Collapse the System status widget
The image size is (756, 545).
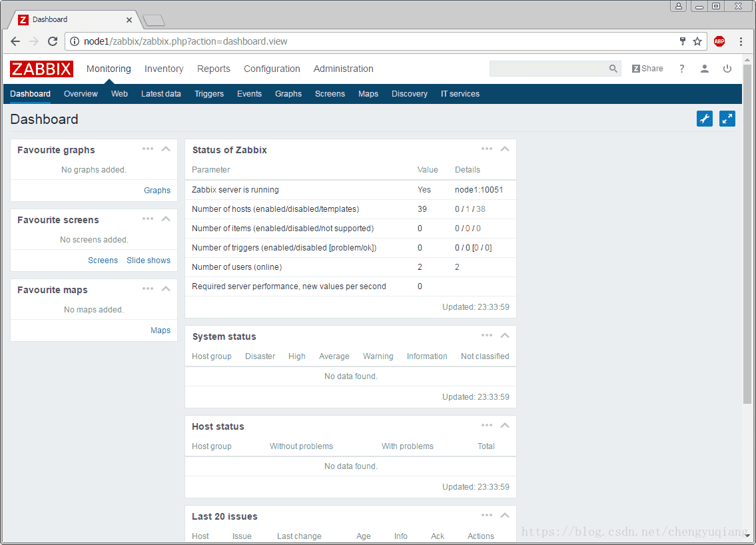tap(505, 336)
